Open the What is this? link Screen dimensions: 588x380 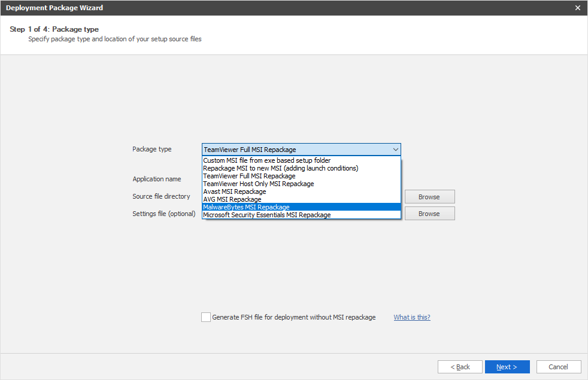pyautogui.click(x=412, y=317)
